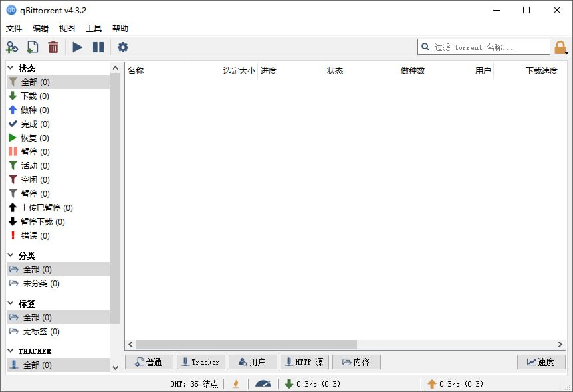Resume the torrent
Image resolution: width=573 pixels, height=392 pixels.
pyautogui.click(x=77, y=47)
